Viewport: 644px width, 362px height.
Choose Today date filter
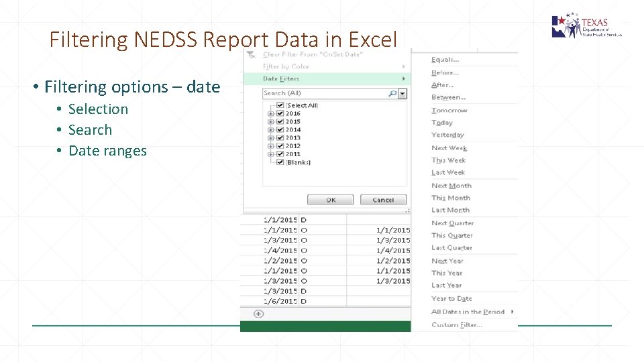click(x=442, y=122)
